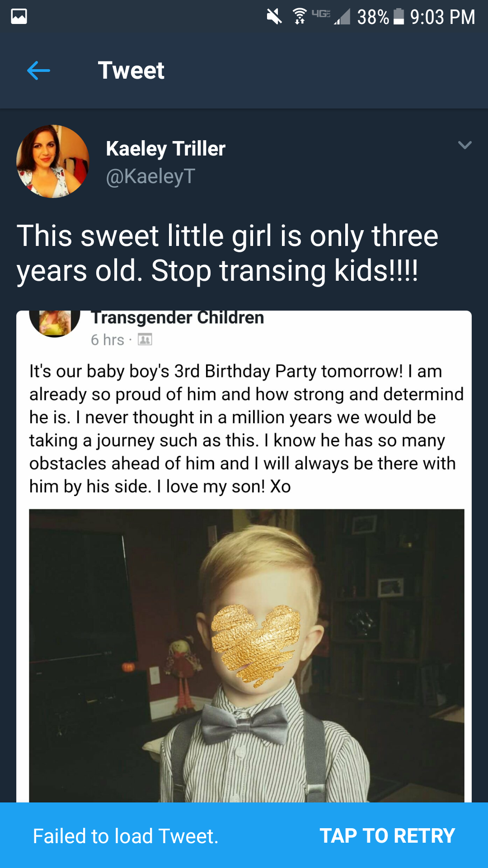
Task: Tap the Failed to load Tweet message
Action: point(126,836)
